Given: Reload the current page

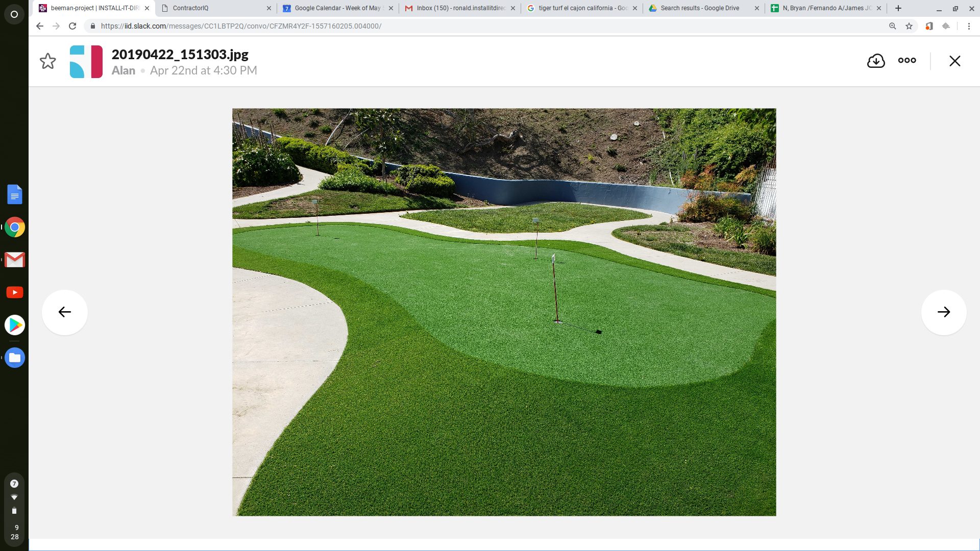Looking at the screenshot, I should 72,26.
